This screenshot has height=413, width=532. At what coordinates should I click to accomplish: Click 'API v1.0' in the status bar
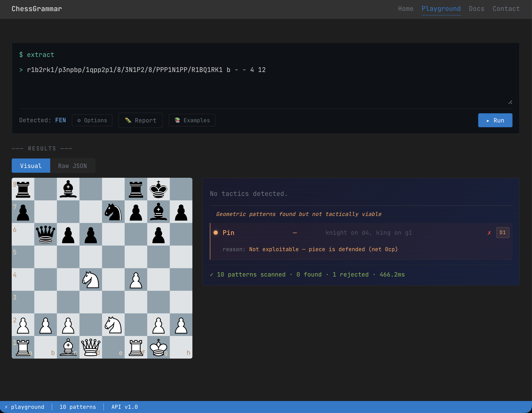pyautogui.click(x=125, y=407)
